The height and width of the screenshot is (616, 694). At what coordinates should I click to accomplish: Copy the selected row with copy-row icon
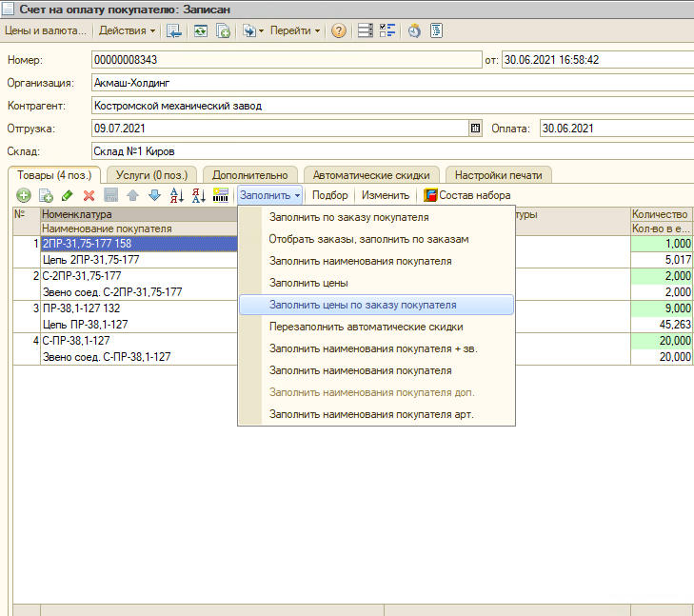tap(46, 195)
